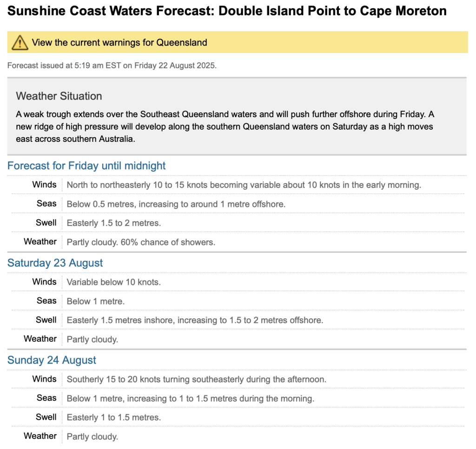Open the current warnings for Queensland link

click(119, 43)
